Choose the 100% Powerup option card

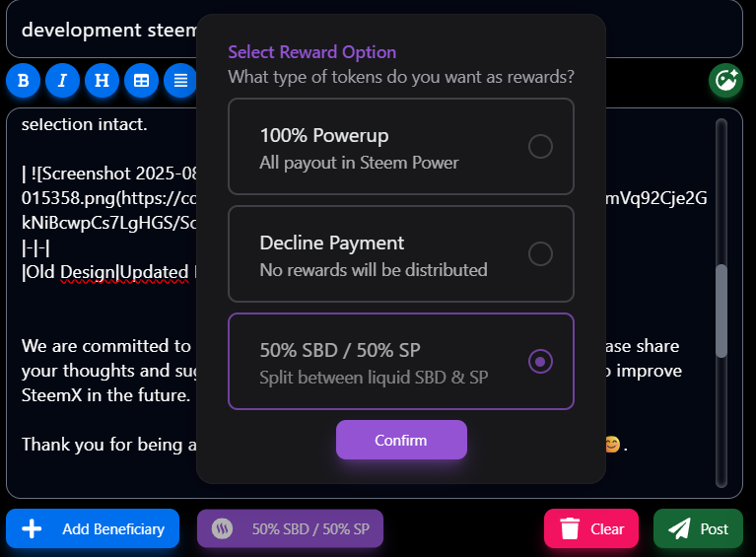tap(401, 146)
